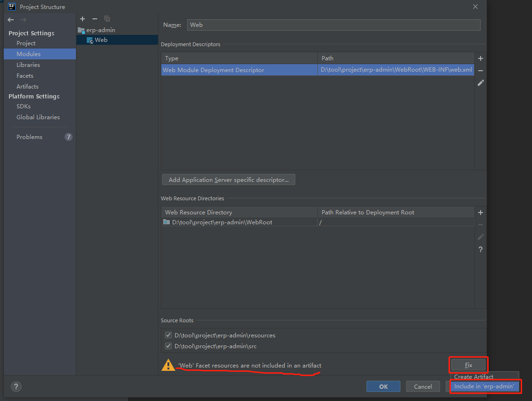Click the D:\tool\project\erp-admin\resources path label
This screenshot has width=532, height=401.
click(x=225, y=335)
